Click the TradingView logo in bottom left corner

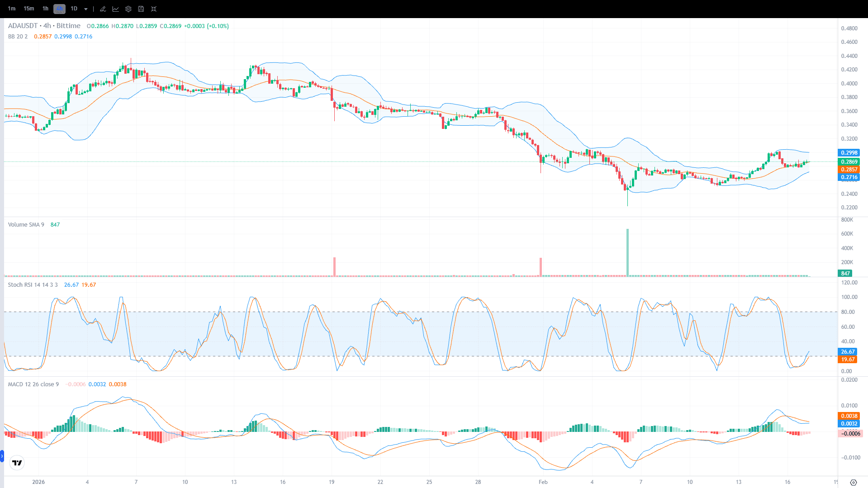click(17, 463)
